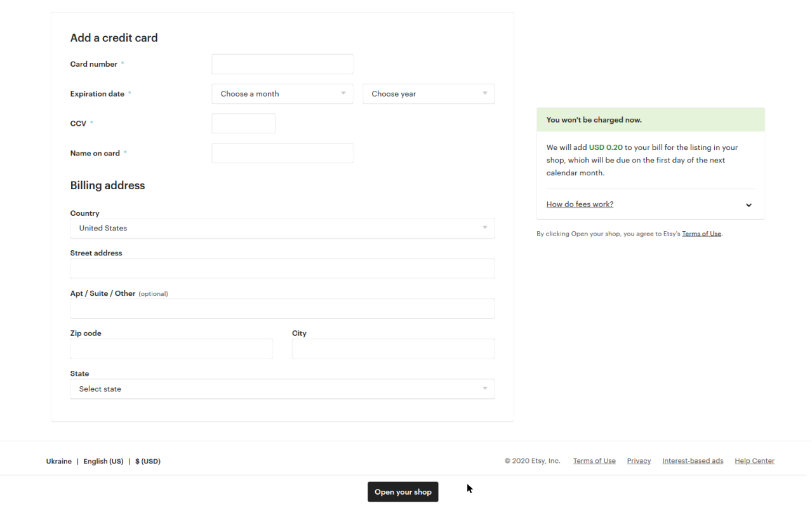The height and width of the screenshot is (508, 812).
Task: Click the Street address input field
Action: point(282,269)
